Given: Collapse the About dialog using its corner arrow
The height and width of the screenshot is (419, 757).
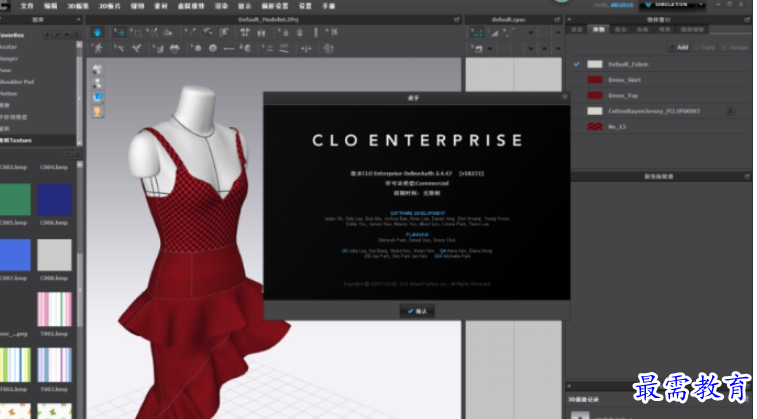Looking at the screenshot, I should [564, 98].
